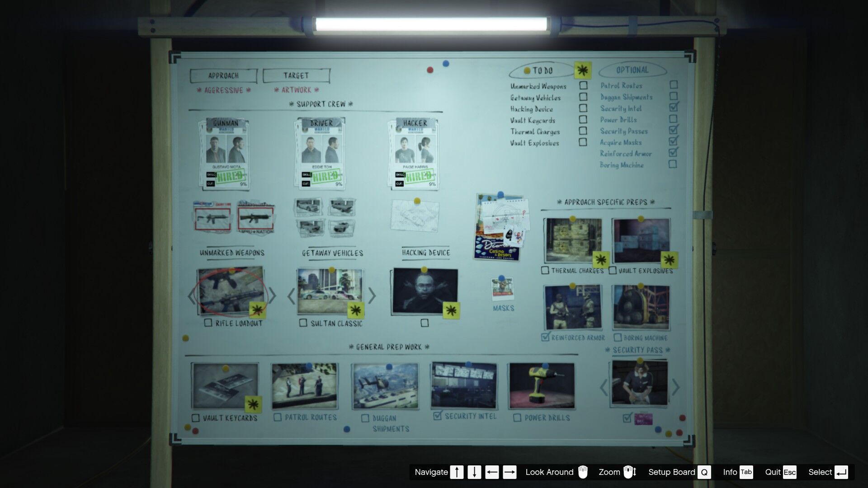Click the Info Tab key icon
Screen dimensions: 868x488
point(746,472)
